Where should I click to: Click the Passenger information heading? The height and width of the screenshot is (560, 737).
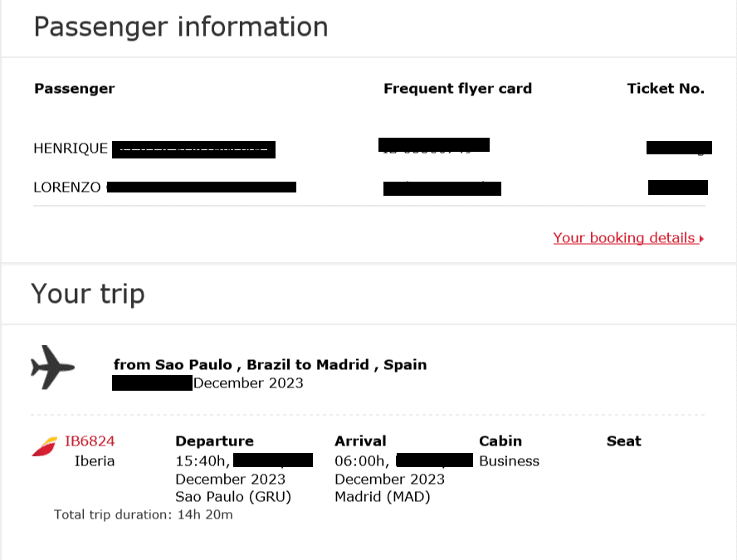pos(181,27)
